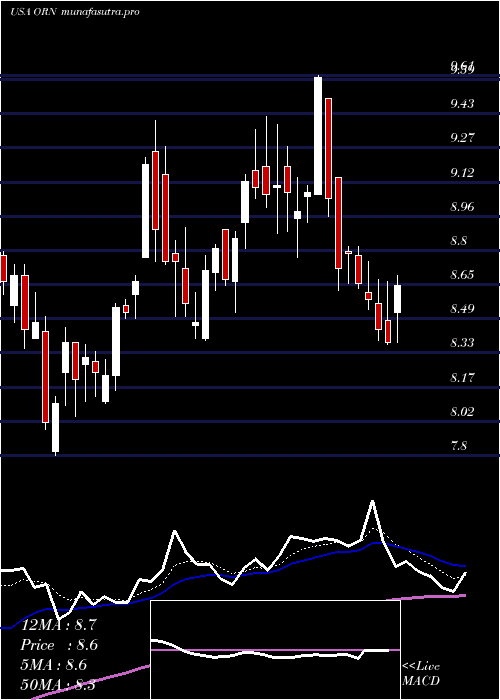This screenshot has height=700, width=500.
Task: Click the 50MA : 8.3 legend text
Action: pyautogui.click(x=59, y=685)
